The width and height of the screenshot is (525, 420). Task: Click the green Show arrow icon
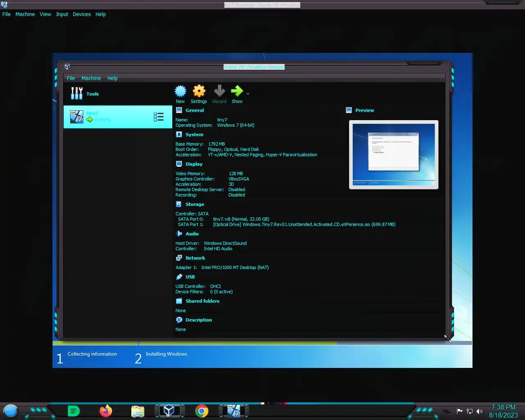(x=237, y=91)
